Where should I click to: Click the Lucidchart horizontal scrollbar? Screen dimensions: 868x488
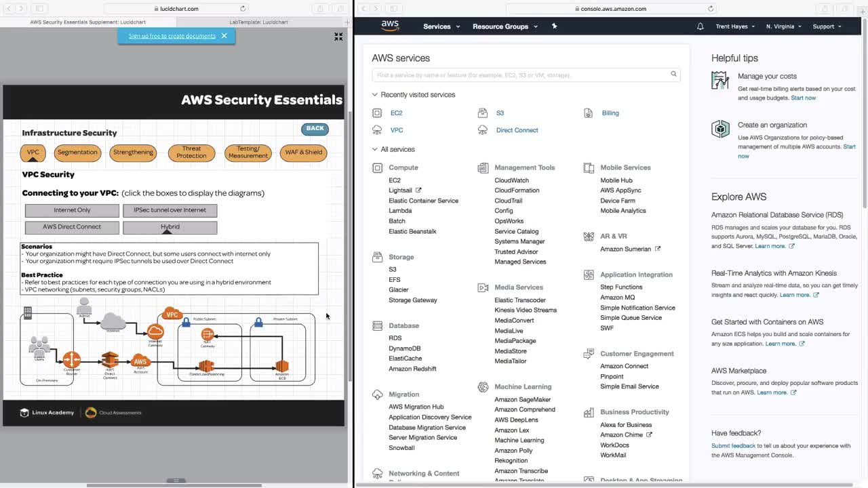(174, 485)
